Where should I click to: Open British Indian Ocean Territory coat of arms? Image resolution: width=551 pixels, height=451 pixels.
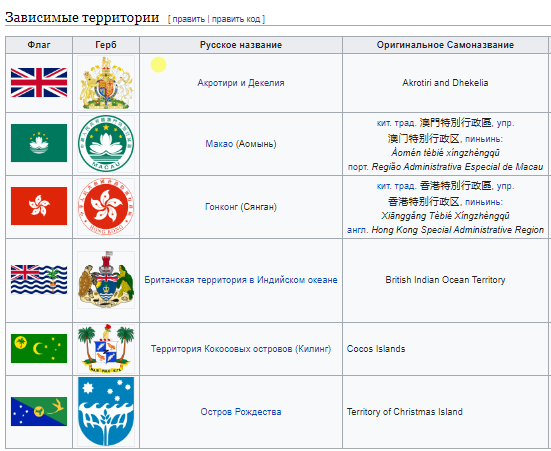coord(106,280)
